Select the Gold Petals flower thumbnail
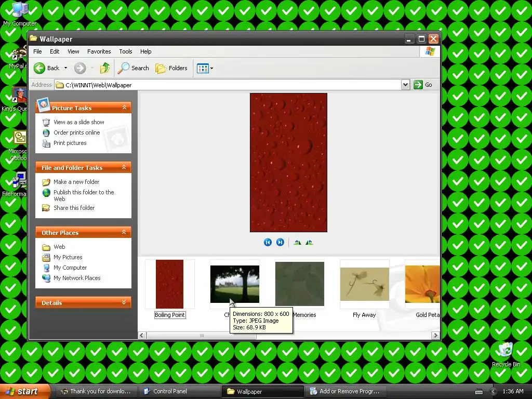This screenshot has height=399, width=532. pos(422,284)
